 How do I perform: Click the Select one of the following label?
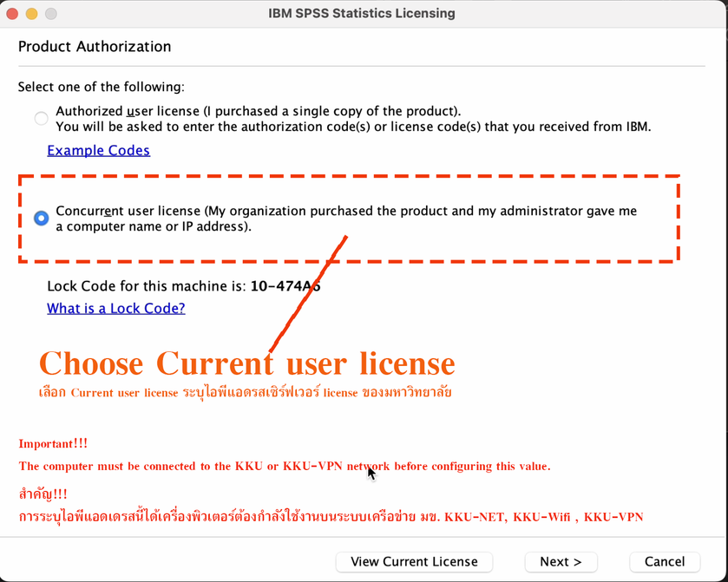(102, 87)
